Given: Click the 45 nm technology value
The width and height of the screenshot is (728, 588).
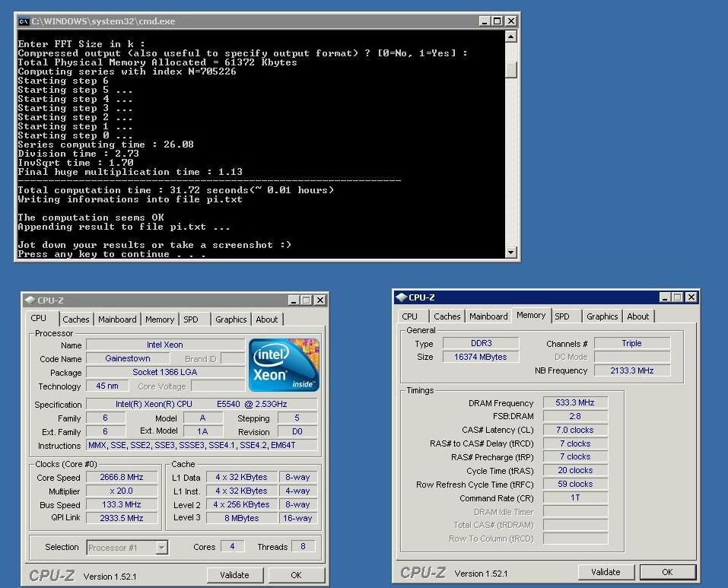Looking at the screenshot, I should pyautogui.click(x=107, y=386).
